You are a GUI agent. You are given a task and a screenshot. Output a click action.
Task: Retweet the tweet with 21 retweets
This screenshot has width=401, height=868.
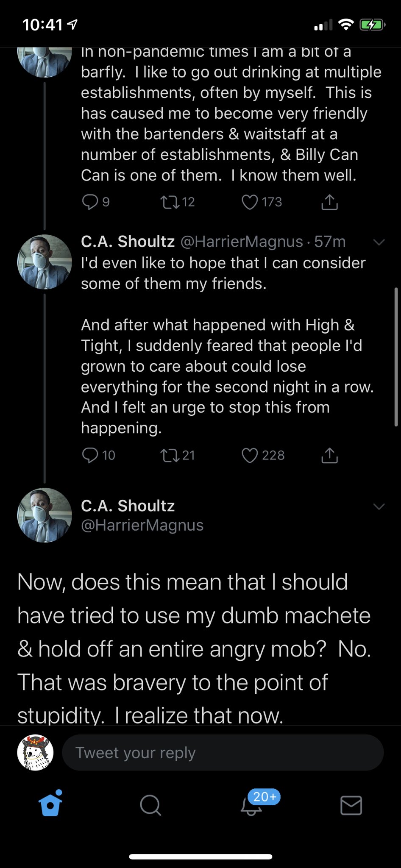coord(170,455)
